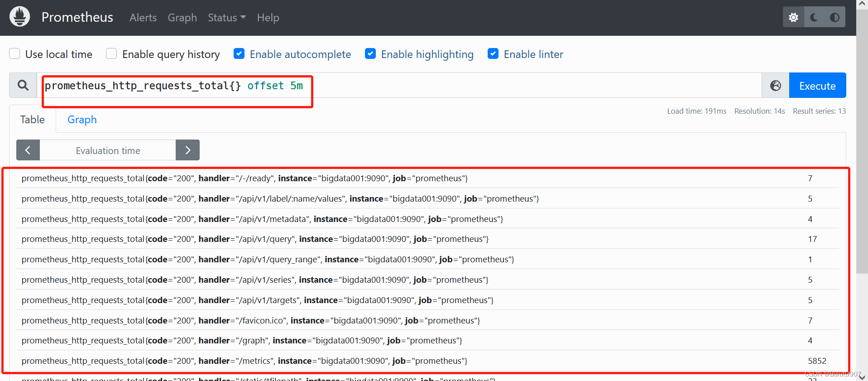
Task: Select the /api/v1/query_range result row
Action: (x=428, y=259)
